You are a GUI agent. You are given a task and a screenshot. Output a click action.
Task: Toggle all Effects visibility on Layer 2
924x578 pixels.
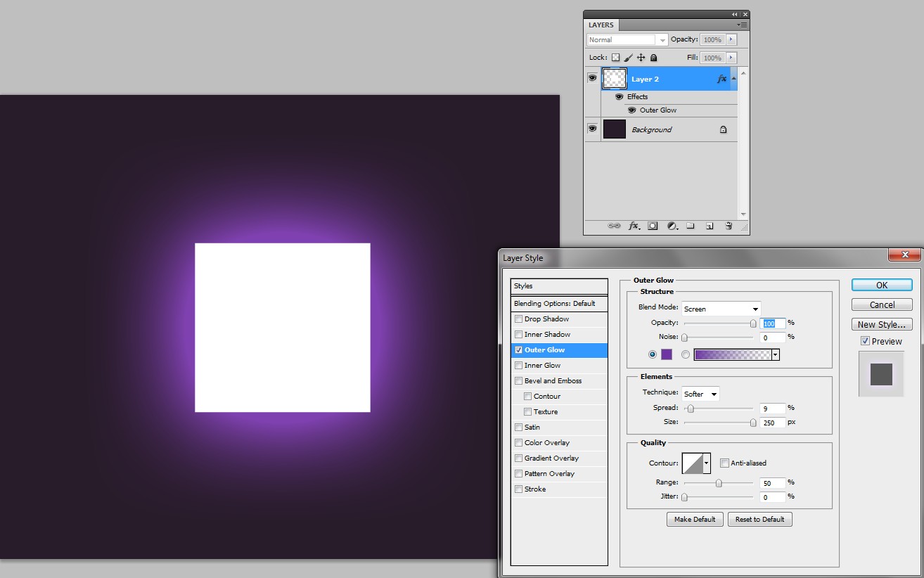pyautogui.click(x=620, y=96)
